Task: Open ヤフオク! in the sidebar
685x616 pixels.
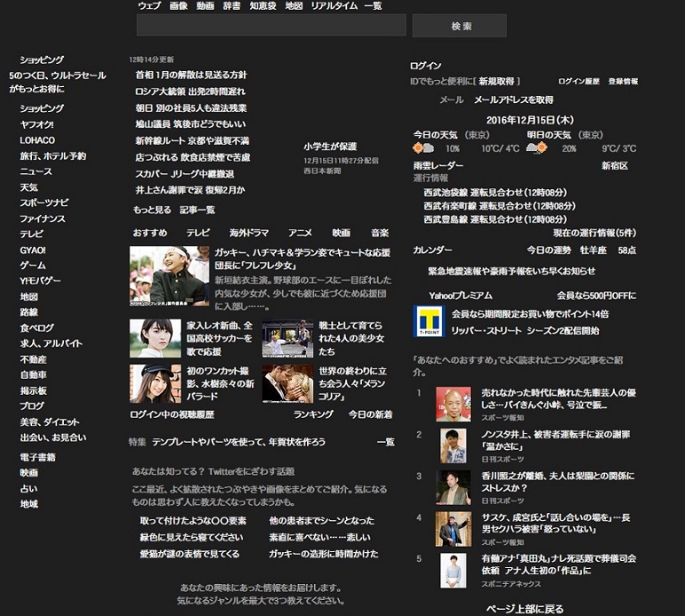Action: point(37,124)
